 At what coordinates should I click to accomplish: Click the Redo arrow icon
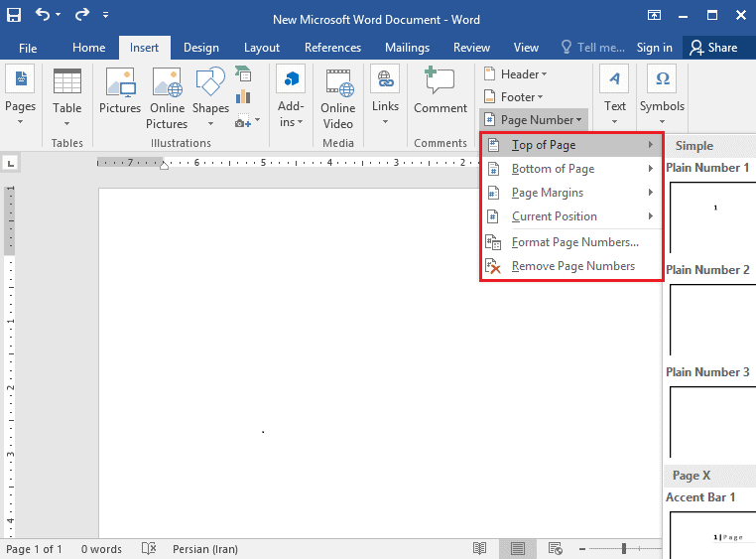[82, 15]
